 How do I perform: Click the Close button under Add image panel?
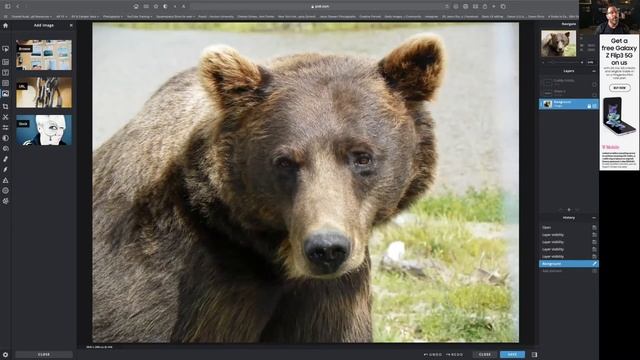click(x=44, y=355)
